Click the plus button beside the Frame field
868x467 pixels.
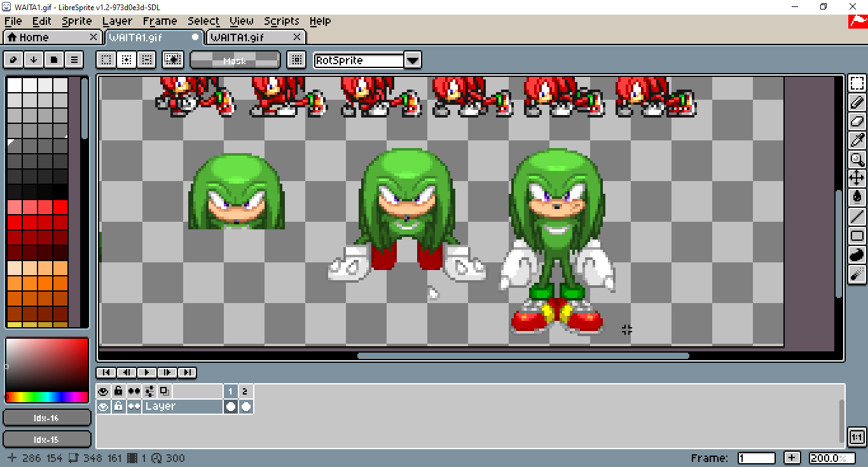(792, 458)
